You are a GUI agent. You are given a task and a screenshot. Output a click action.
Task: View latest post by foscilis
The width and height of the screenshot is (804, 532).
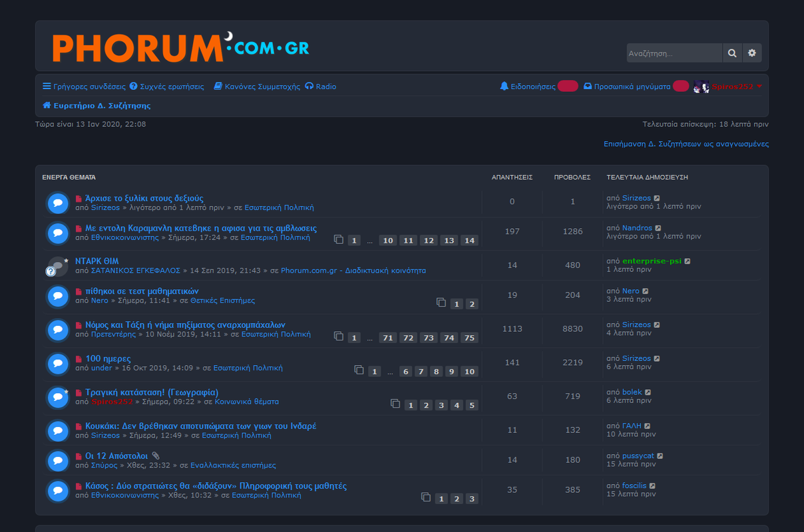653,486
